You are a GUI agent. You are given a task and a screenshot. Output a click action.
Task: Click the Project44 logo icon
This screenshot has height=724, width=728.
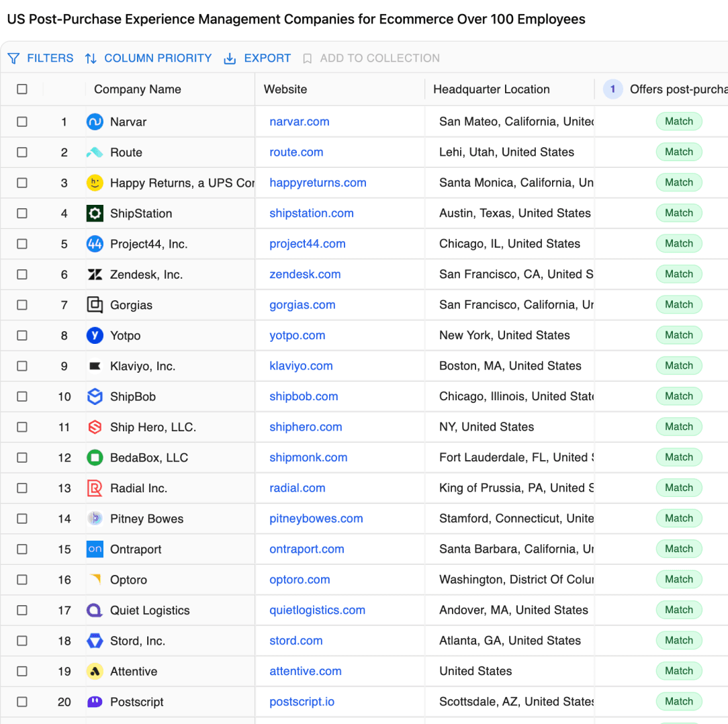click(95, 244)
